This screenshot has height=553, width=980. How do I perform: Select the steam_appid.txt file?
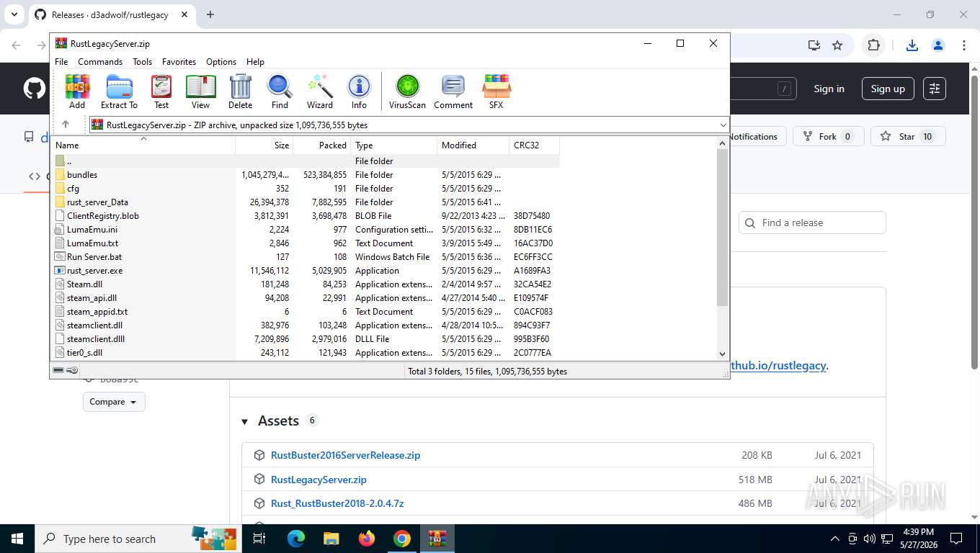coord(306,312)
